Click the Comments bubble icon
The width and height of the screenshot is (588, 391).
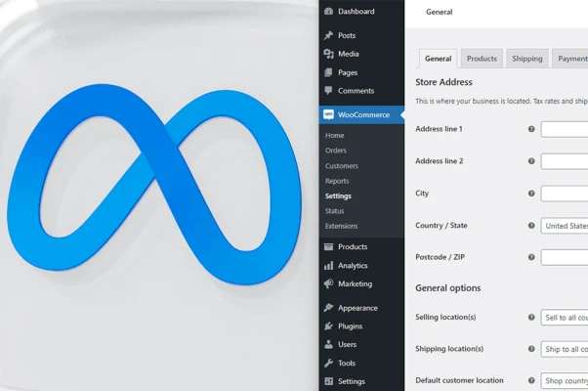tap(328, 91)
